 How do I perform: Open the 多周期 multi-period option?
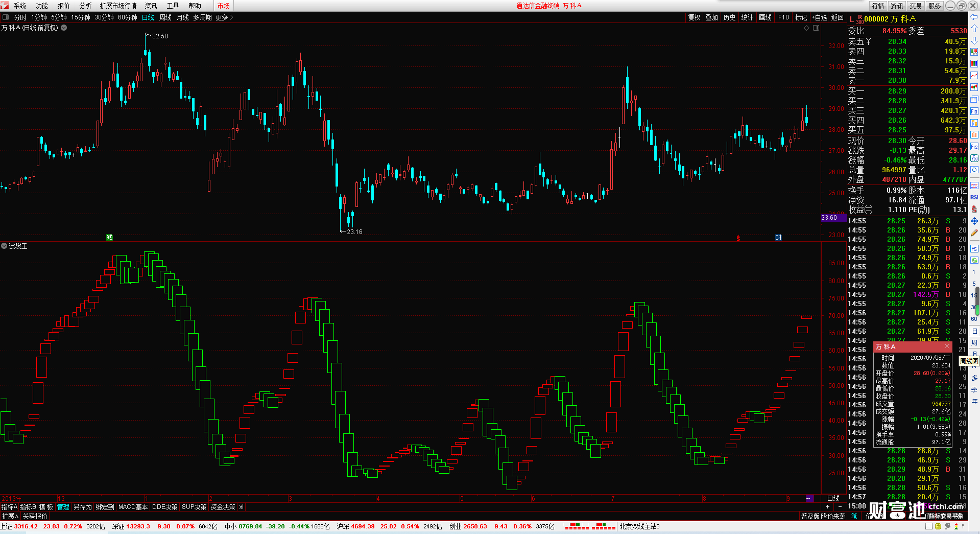[x=202, y=17]
